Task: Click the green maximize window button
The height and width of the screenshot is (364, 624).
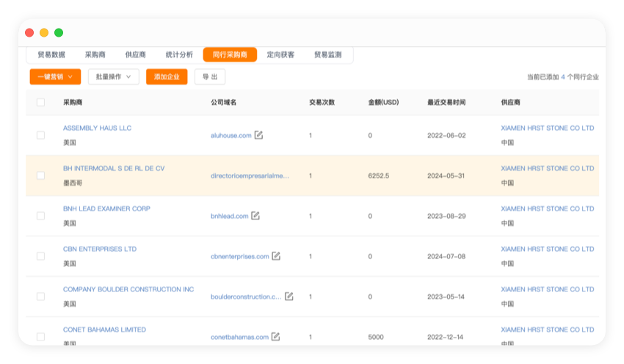Action: [x=59, y=32]
